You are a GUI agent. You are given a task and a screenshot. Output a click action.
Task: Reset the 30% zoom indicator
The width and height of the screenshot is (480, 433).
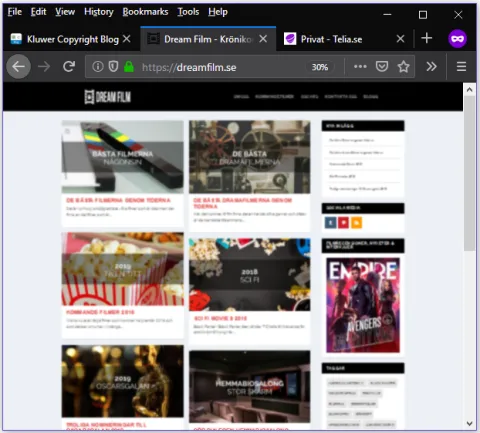coord(320,67)
